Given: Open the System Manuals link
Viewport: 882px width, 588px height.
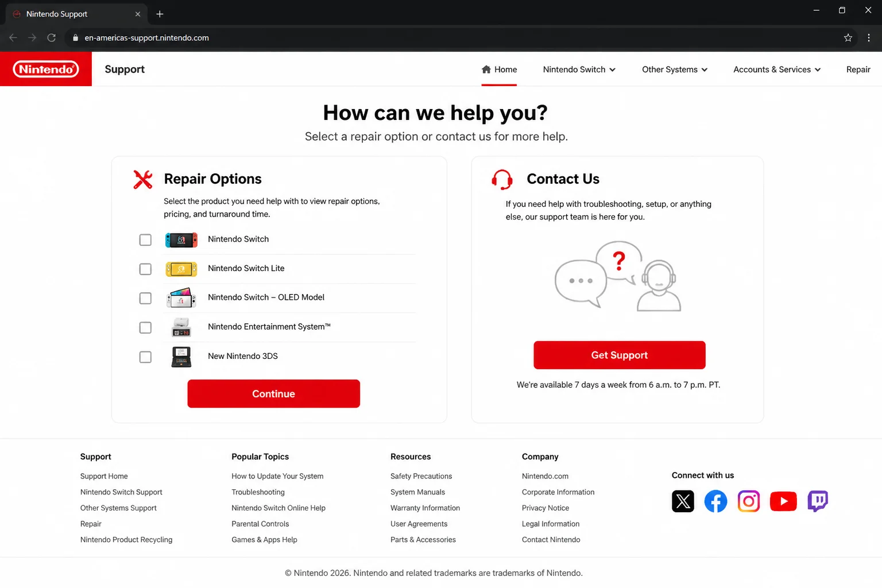Looking at the screenshot, I should (417, 493).
